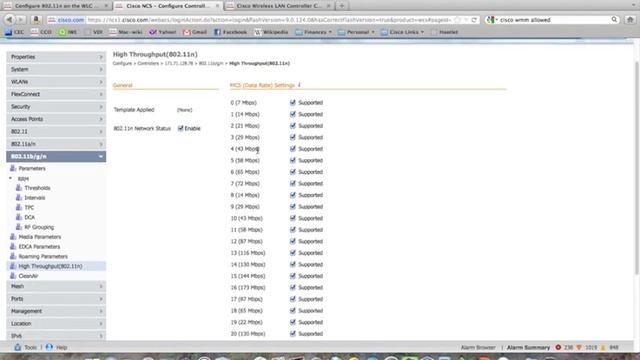The image size is (640, 360).
Task: Click the Help icon in bottom bar
Action: [49, 347]
